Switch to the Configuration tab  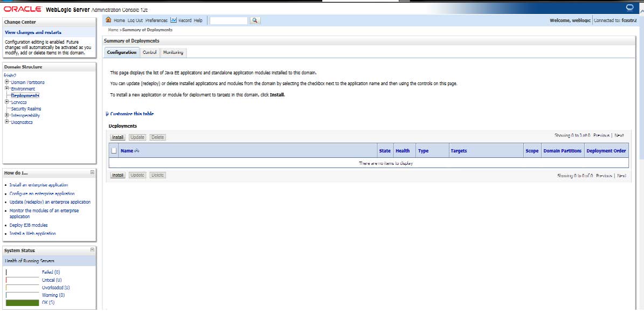(x=122, y=52)
